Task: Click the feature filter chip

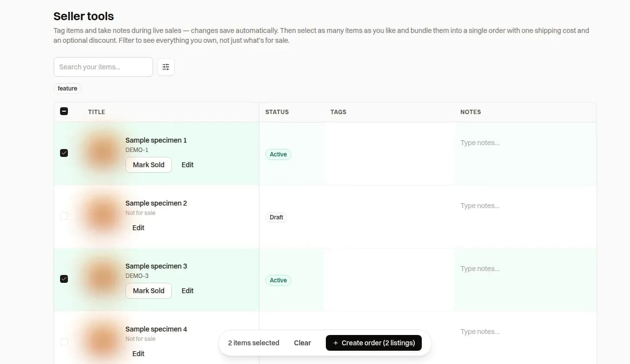Action: [67, 89]
